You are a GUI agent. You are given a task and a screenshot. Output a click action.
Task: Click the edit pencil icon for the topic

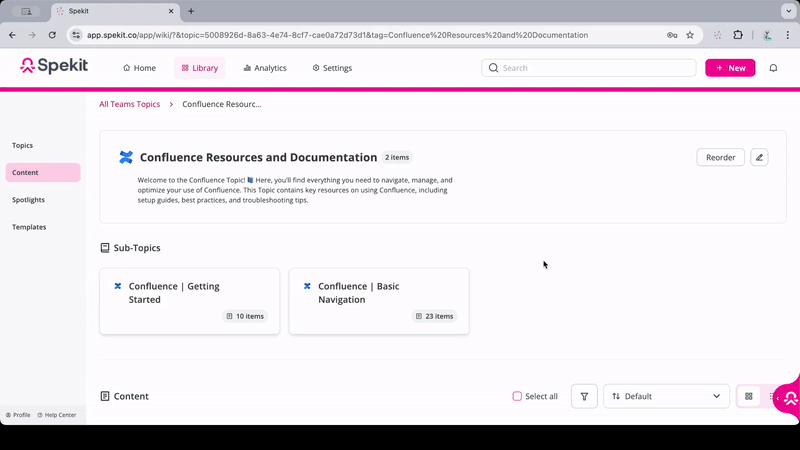(x=759, y=157)
